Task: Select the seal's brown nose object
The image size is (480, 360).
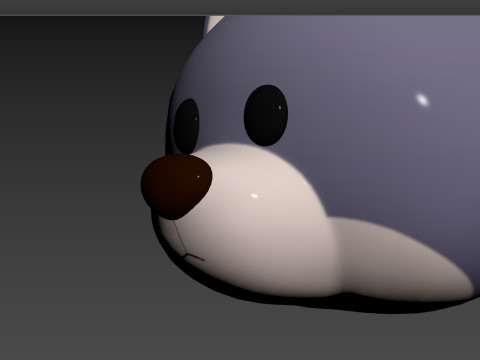Action: click(176, 187)
